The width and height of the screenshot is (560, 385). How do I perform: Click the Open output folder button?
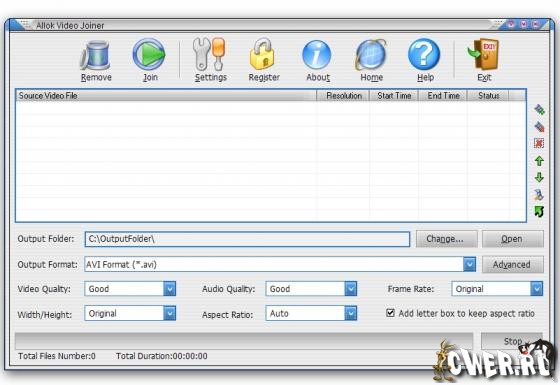coord(513,239)
